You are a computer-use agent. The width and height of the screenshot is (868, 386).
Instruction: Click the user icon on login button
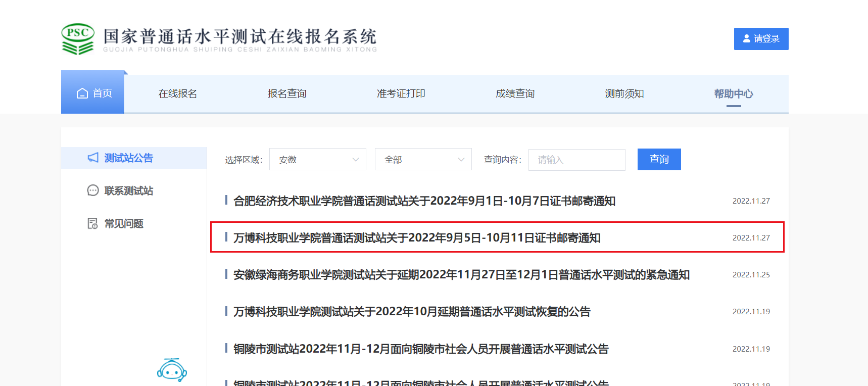[x=747, y=38]
